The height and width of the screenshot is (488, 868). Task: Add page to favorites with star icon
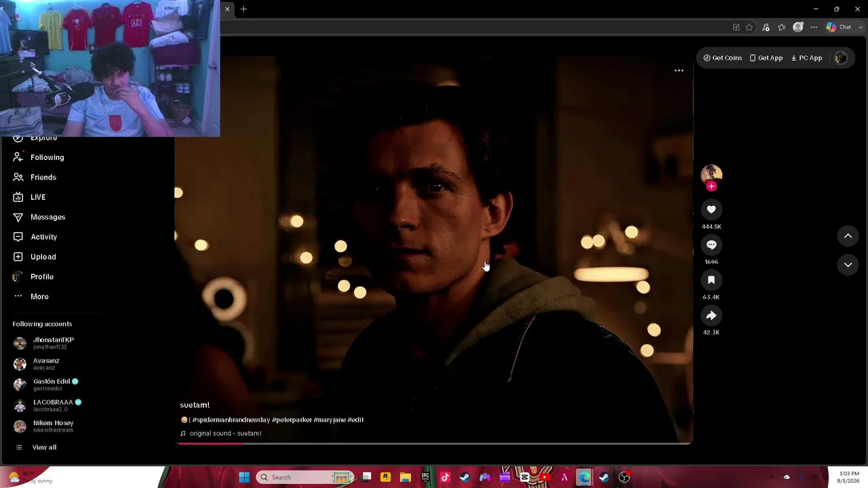click(x=749, y=27)
